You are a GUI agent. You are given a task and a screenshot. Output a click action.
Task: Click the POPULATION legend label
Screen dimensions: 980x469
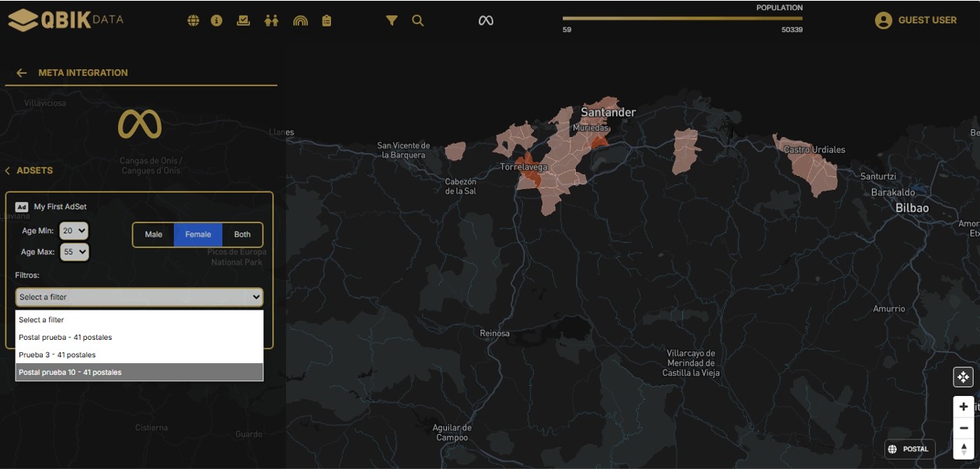779,8
